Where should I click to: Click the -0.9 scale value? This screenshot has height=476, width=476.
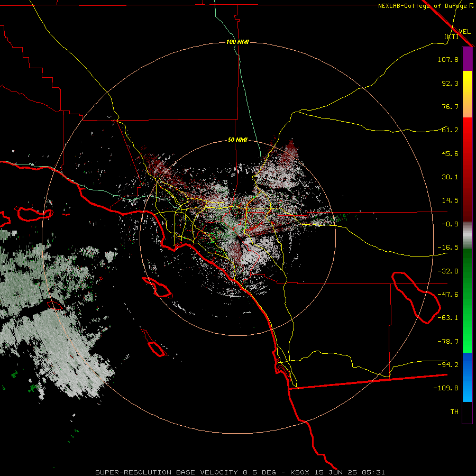click(450, 224)
